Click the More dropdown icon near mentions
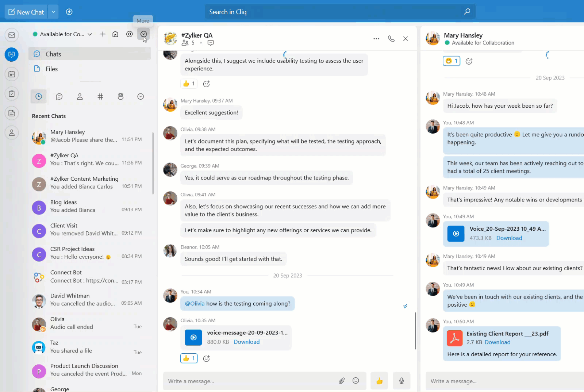The width and height of the screenshot is (584, 392). pyautogui.click(x=143, y=34)
